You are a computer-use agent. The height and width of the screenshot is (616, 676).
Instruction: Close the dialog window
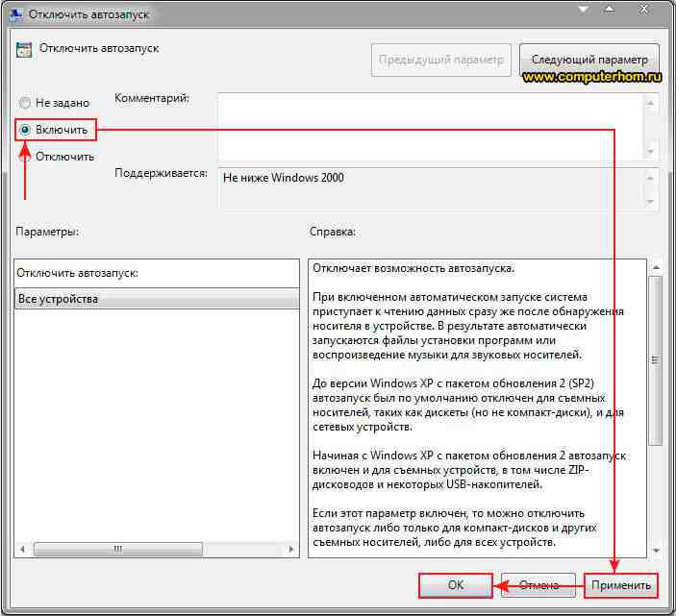[643, 9]
